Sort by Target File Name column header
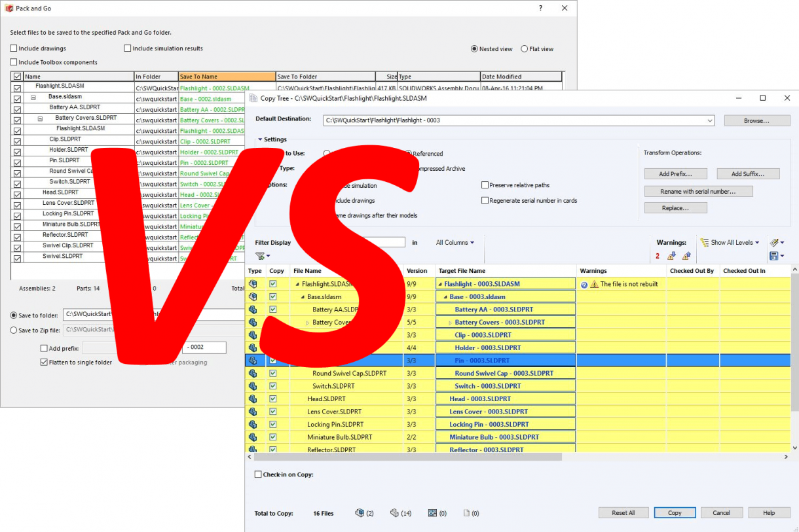The height and width of the screenshot is (532, 799). point(507,271)
